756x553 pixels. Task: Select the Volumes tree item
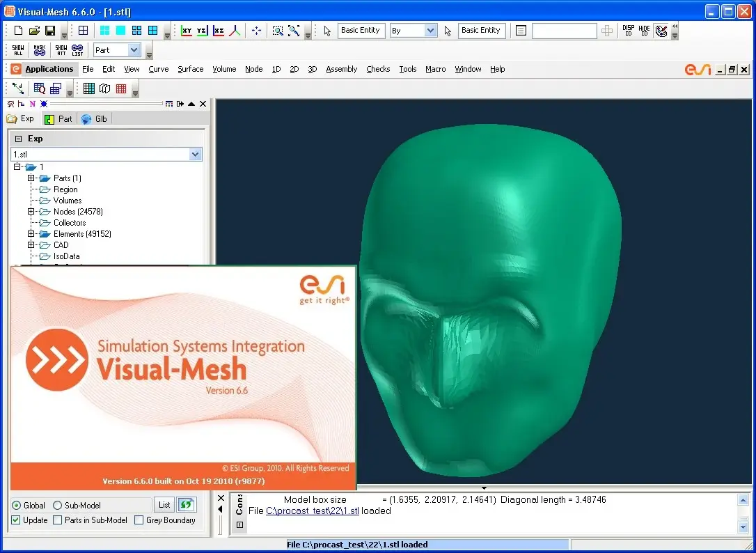(x=68, y=201)
